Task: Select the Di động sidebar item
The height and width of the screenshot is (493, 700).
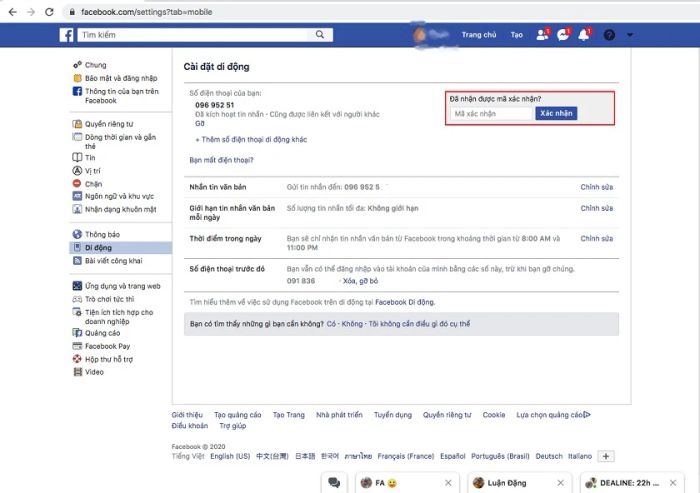Action: [121, 247]
